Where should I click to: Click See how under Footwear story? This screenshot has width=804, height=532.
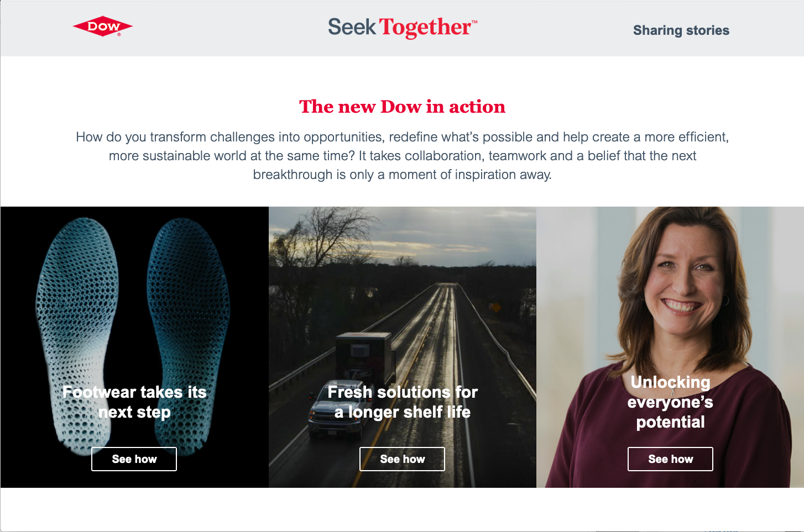coord(134,459)
